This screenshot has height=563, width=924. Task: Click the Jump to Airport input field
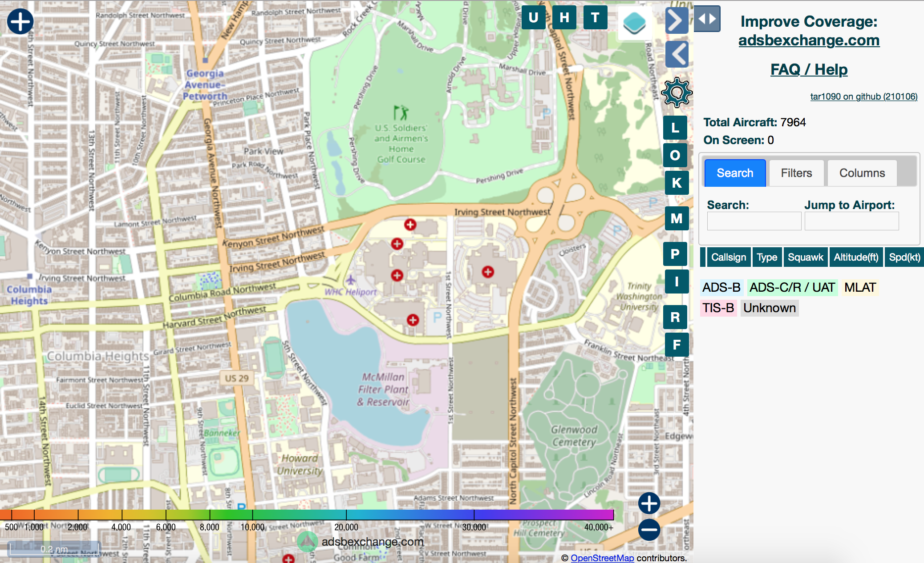coord(851,221)
